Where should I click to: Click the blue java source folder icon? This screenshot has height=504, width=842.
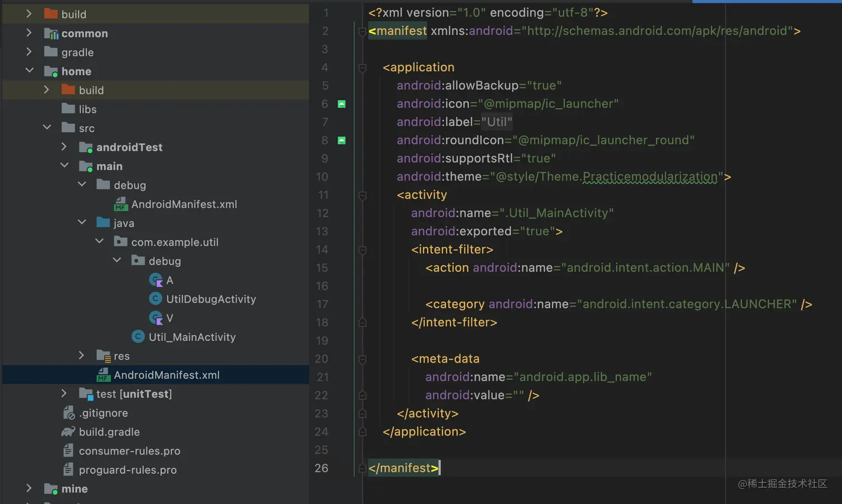point(103,222)
